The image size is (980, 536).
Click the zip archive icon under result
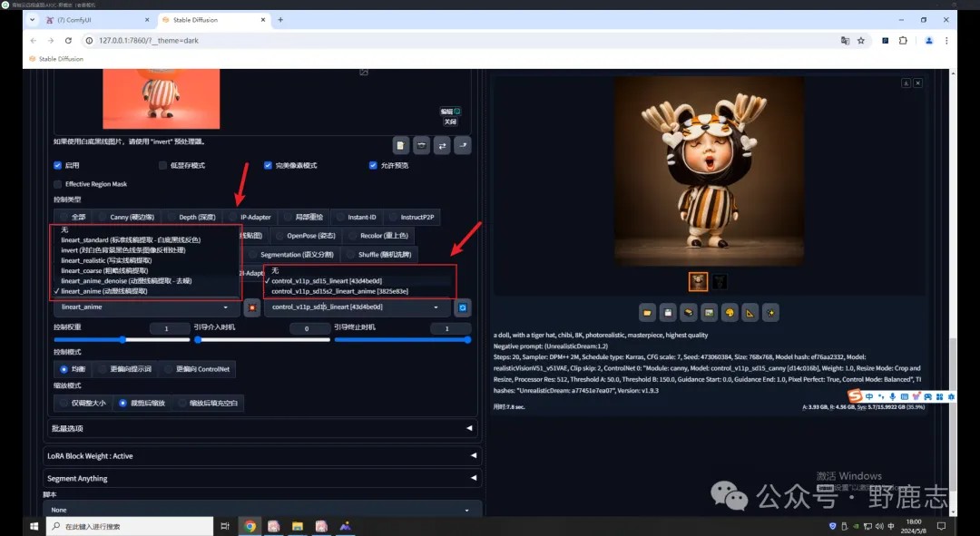point(688,312)
